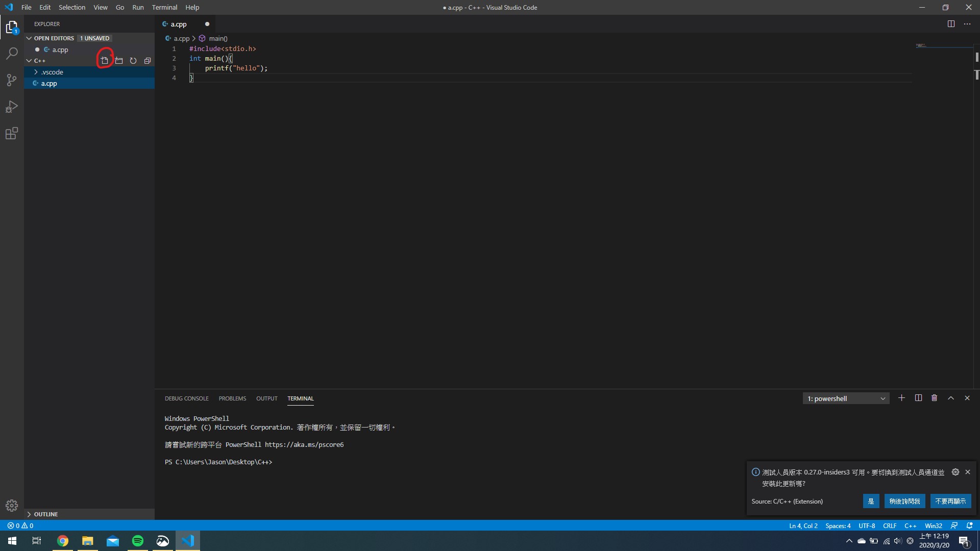Image resolution: width=980 pixels, height=551 pixels.
Task: Open the Terminal menu
Action: pyautogui.click(x=164, y=7)
